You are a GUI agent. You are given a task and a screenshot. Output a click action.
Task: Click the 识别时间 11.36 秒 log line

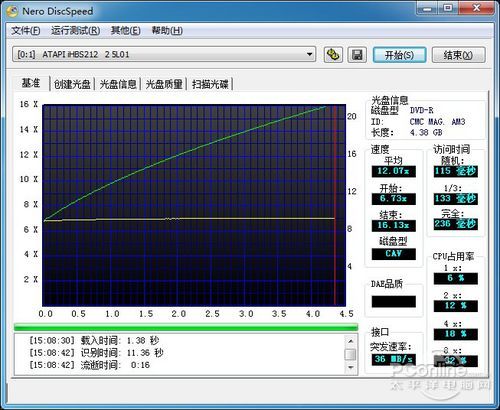[96, 353]
